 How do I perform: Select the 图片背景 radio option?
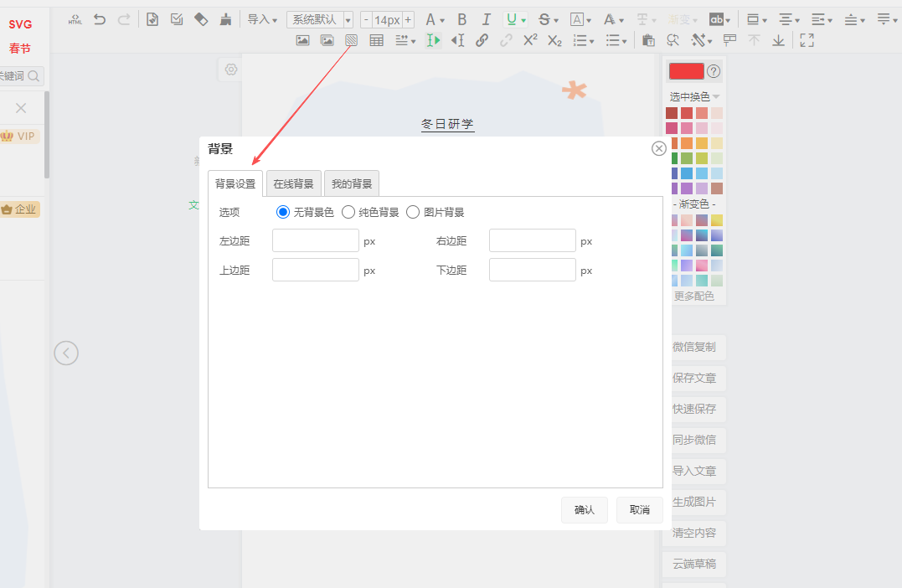(x=413, y=213)
